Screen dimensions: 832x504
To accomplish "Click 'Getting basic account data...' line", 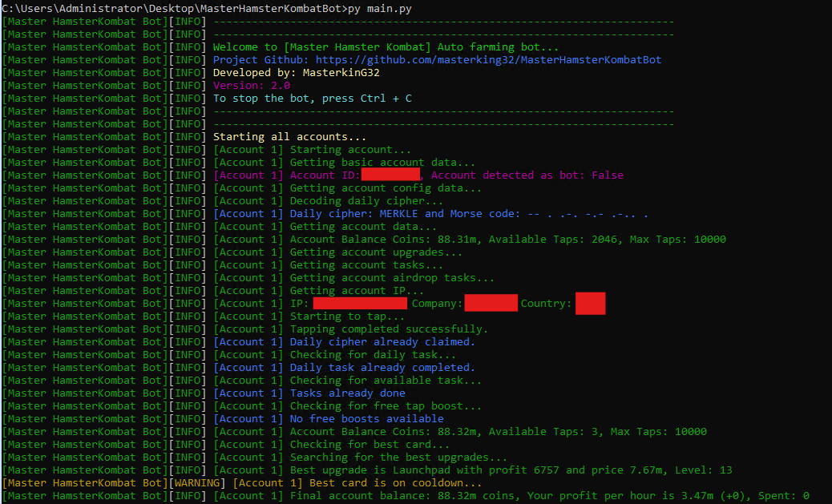I will click(382, 163).
